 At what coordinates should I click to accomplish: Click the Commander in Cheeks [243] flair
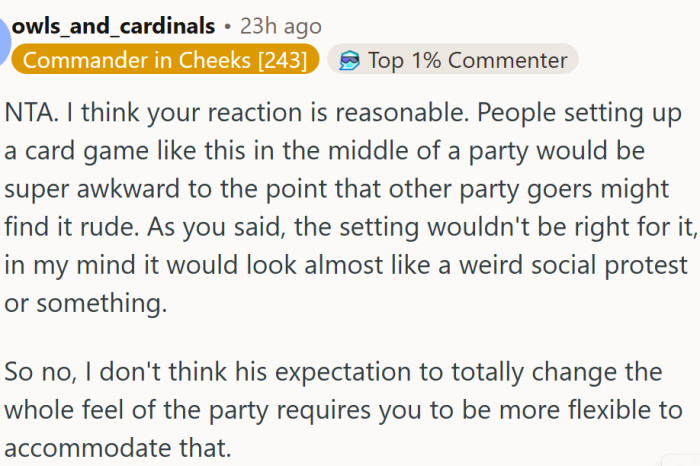coord(165,60)
